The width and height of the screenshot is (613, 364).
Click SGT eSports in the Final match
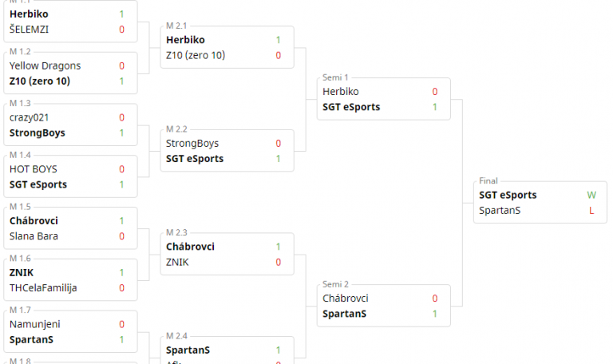pyautogui.click(x=508, y=195)
